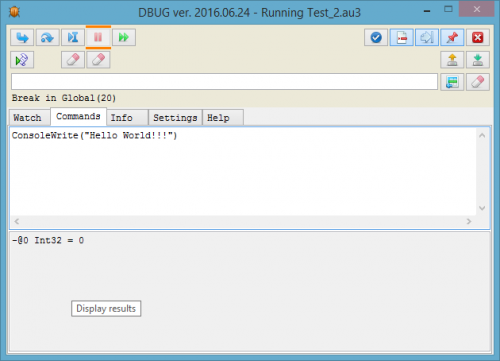Image resolution: width=500 pixels, height=361 pixels.
Task: Click the blue Step Into arrow button
Action: (22, 37)
